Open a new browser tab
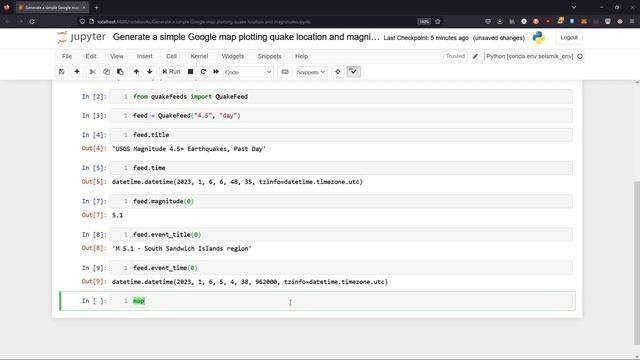The width and height of the screenshot is (640, 360). pos(96,7)
